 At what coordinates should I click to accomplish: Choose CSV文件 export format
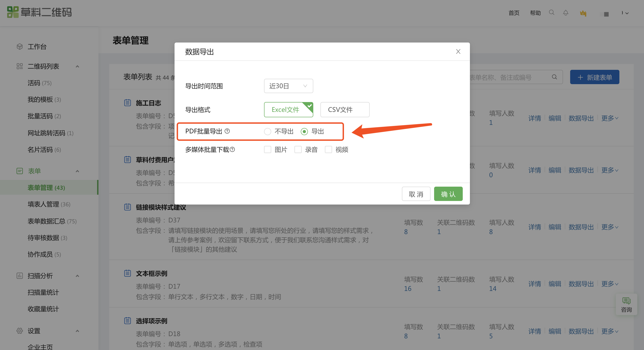[x=345, y=109]
